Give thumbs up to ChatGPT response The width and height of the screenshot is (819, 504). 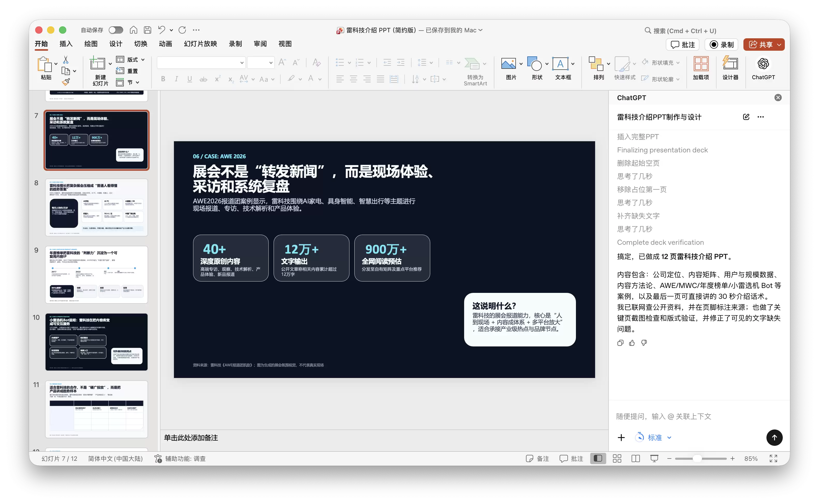pyautogui.click(x=632, y=343)
